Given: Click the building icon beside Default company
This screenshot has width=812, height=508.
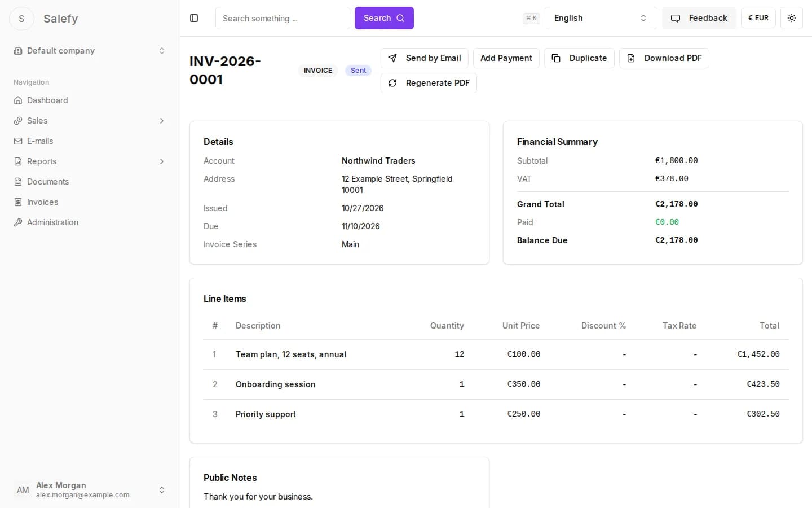Looking at the screenshot, I should pyautogui.click(x=18, y=51).
